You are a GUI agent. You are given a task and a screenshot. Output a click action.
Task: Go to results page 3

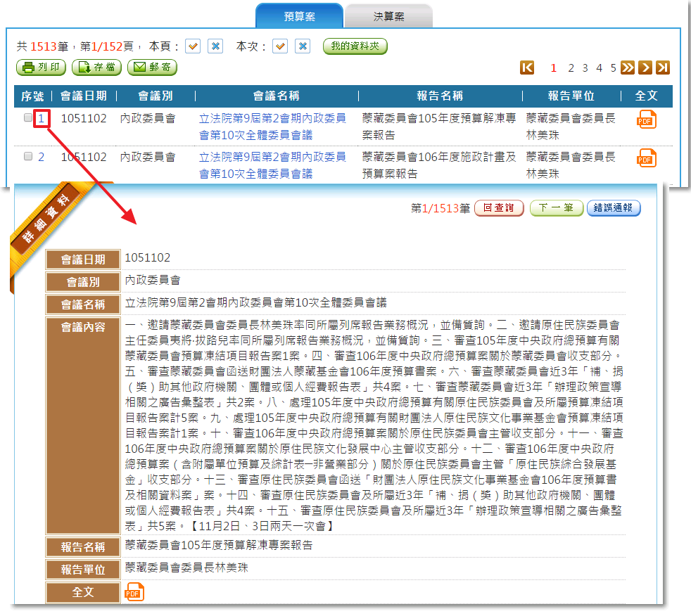coord(585,68)
